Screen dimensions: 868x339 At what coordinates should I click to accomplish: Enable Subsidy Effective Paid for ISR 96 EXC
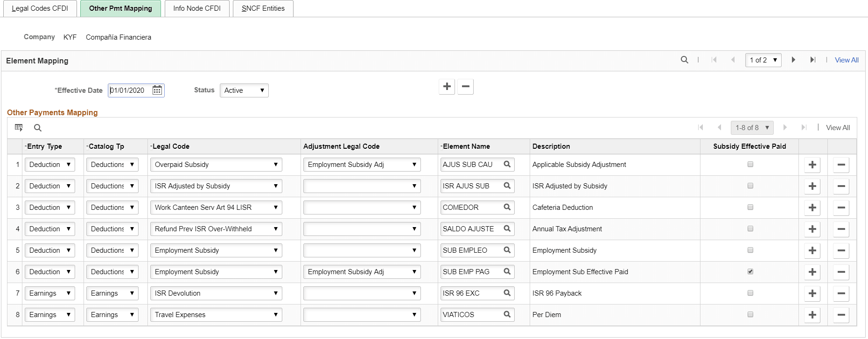coord(750,293)
